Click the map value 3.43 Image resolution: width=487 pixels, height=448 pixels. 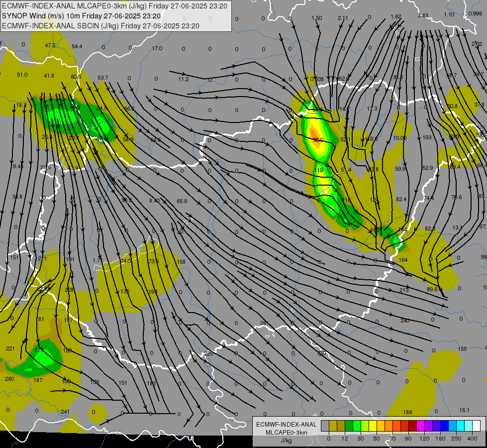[x=423, y=15]
